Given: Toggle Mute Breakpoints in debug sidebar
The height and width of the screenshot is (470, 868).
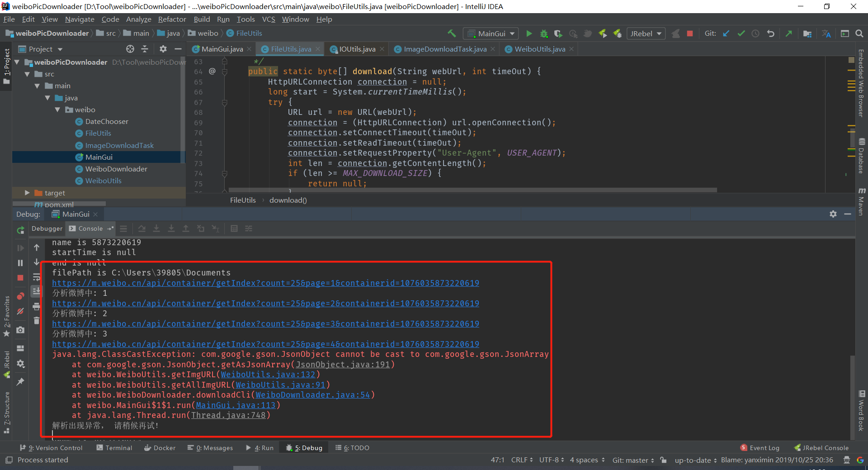Looking at the screenshot, I should 20,311.
